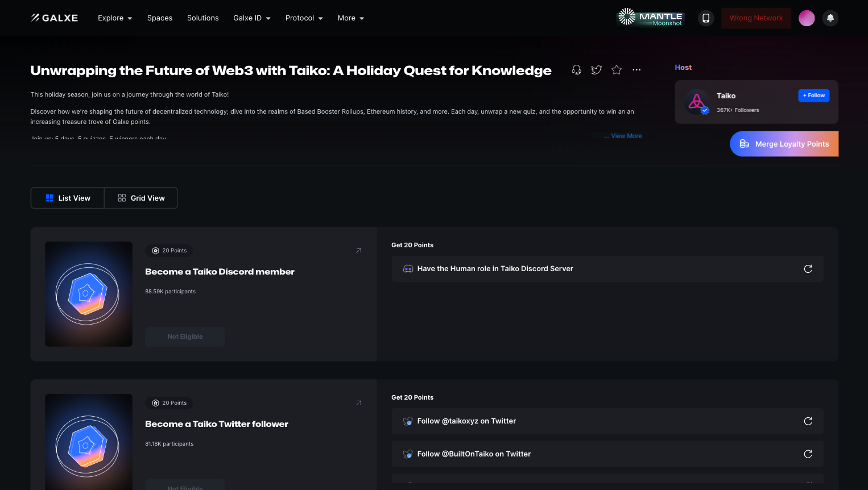Screen dimensions: 868x490
Task: Switch to List View
Action: tap(68, 198)
